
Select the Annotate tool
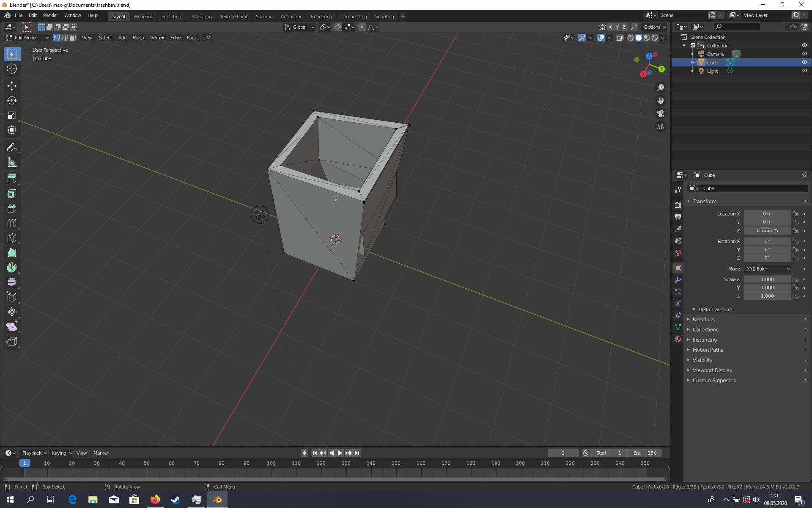pos(12,147)
